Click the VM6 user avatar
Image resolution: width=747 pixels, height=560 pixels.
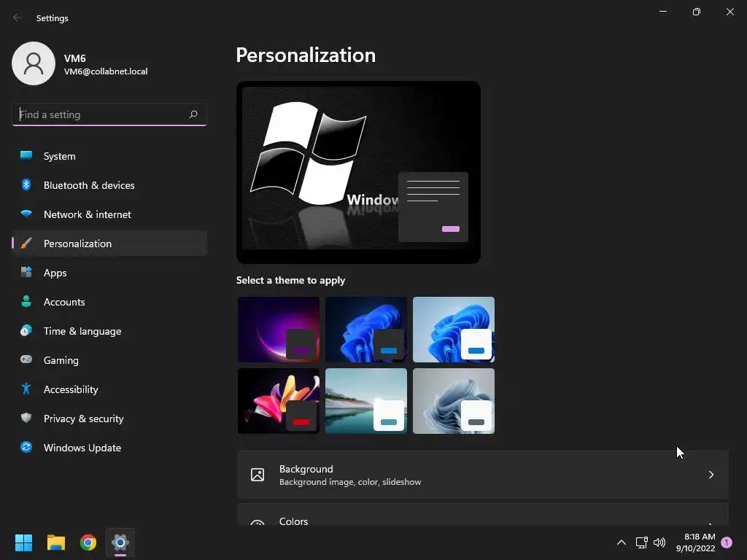(x=34, y=63)
